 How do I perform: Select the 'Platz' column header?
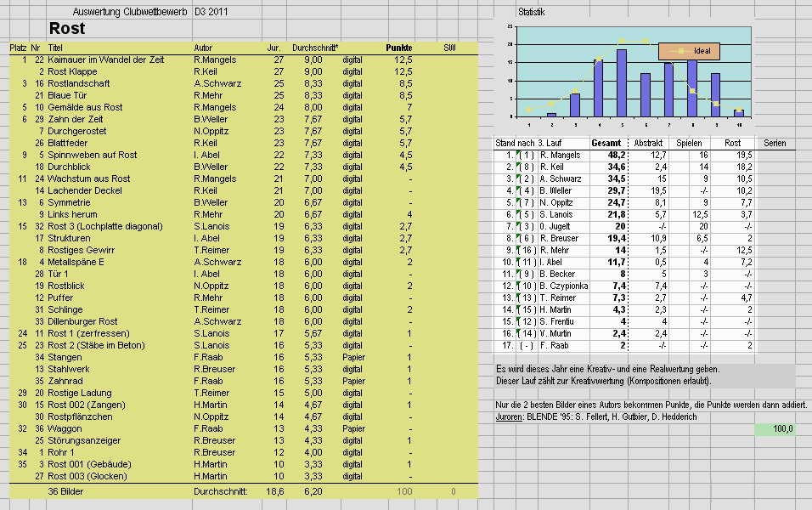pyautogui.click(x=18, y=48)
